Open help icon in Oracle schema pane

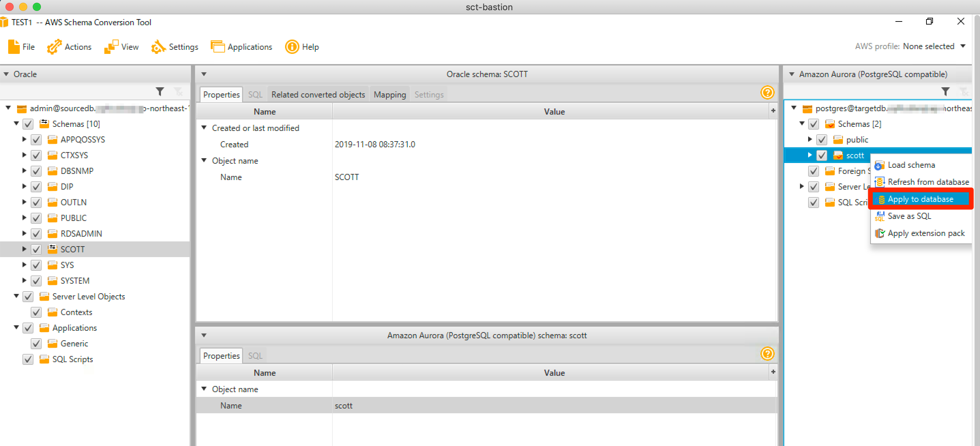point(767,92)
